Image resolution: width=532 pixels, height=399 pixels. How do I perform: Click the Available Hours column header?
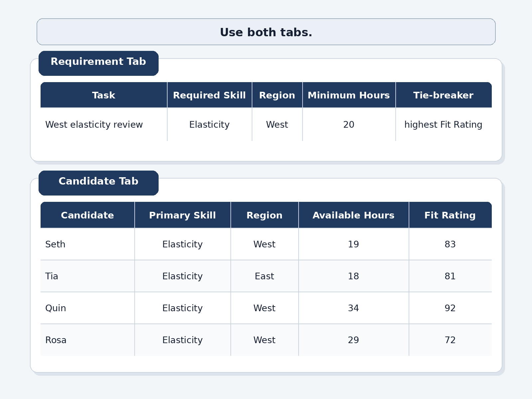click(353, 215)
